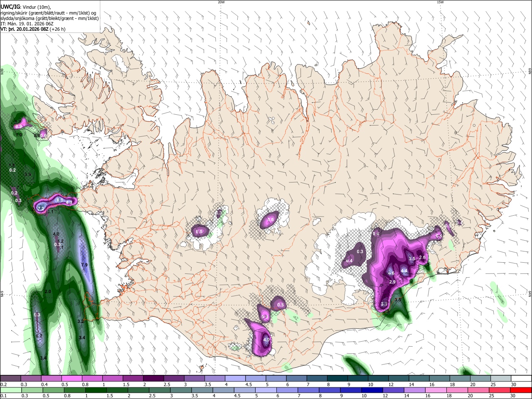532x399 pixels.
Task: Select the 'Vindur (10m)' header text
Action: point(36,7)
